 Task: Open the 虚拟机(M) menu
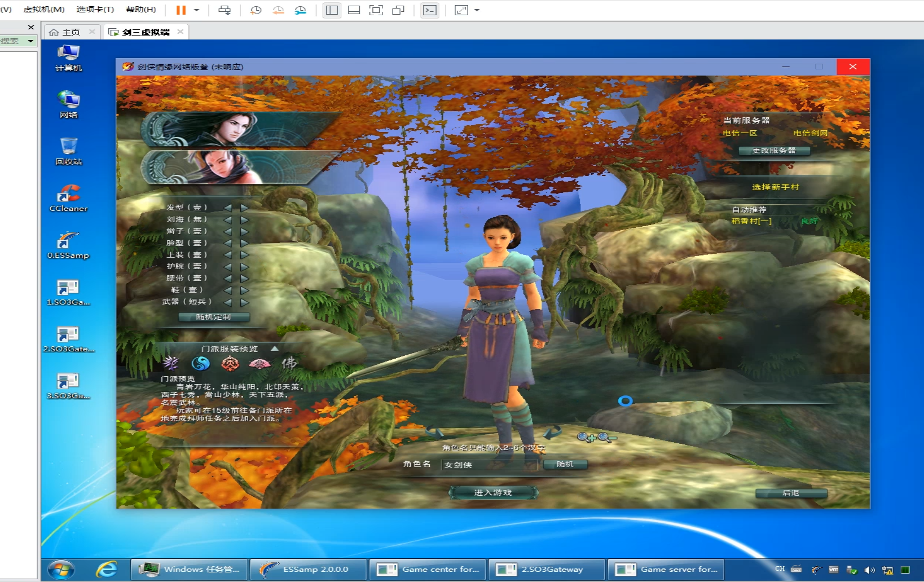(x=44, y=10)
